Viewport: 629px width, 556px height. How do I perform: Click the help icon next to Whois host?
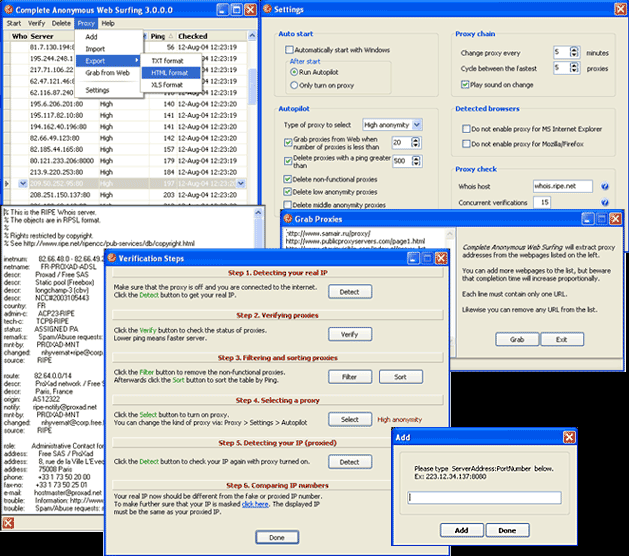click(x=605, y=186)
